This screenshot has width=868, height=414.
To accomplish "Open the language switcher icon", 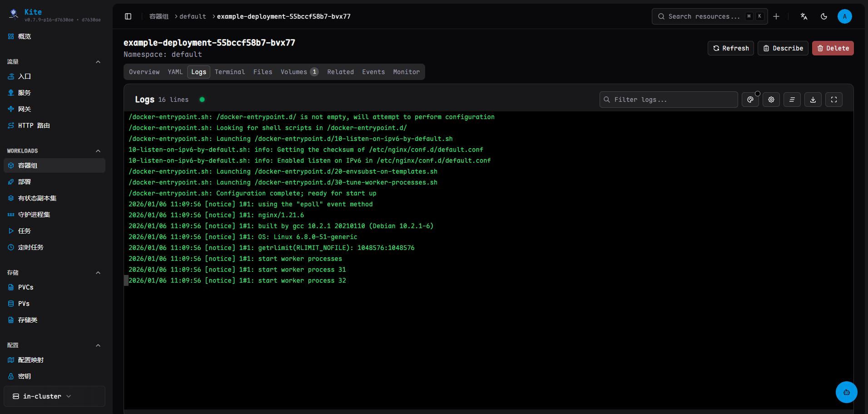I will pos(804,16).
